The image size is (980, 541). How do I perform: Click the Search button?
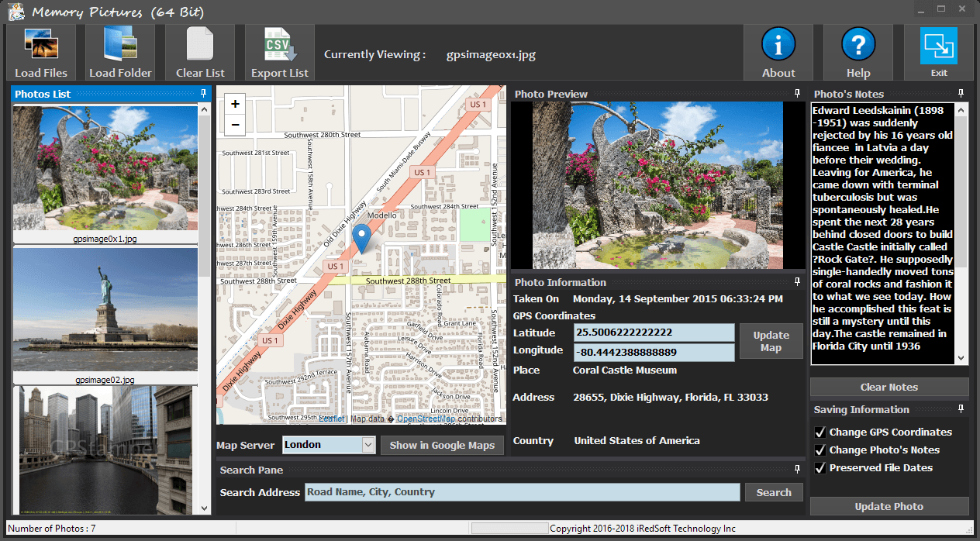point(774,492)
